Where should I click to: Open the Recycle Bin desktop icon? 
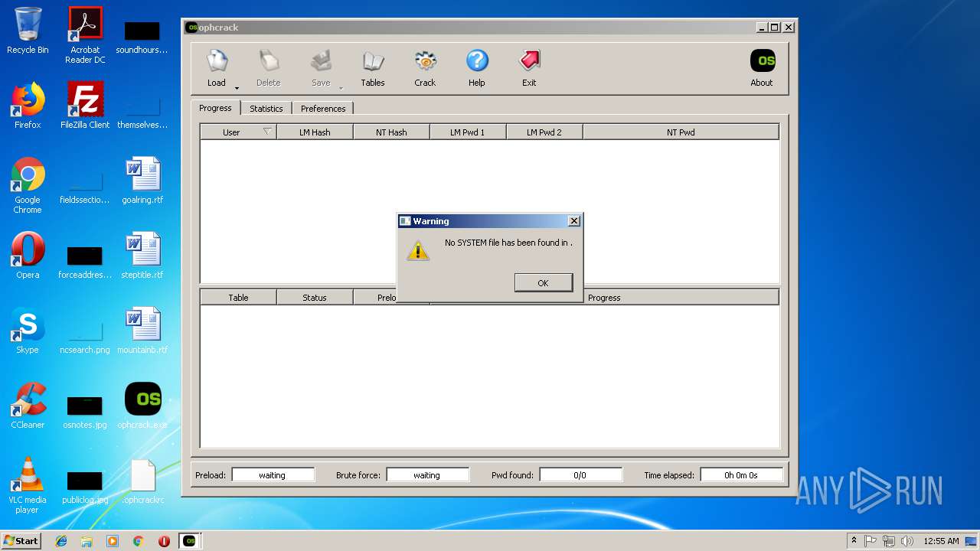[28, 31]
